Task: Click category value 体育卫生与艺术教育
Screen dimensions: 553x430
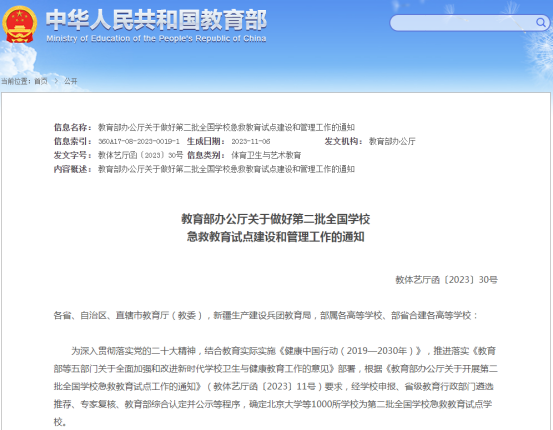Action: coord(266,155)
